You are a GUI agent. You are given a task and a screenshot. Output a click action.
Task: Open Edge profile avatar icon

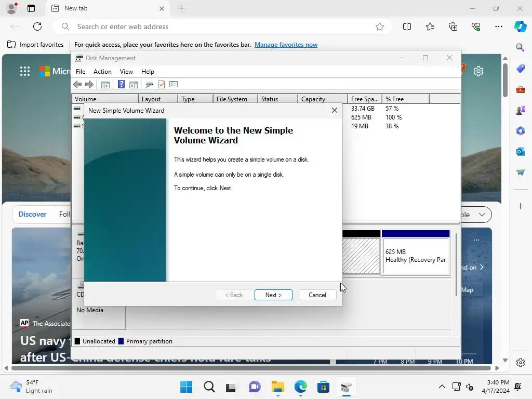click(12, 8)
